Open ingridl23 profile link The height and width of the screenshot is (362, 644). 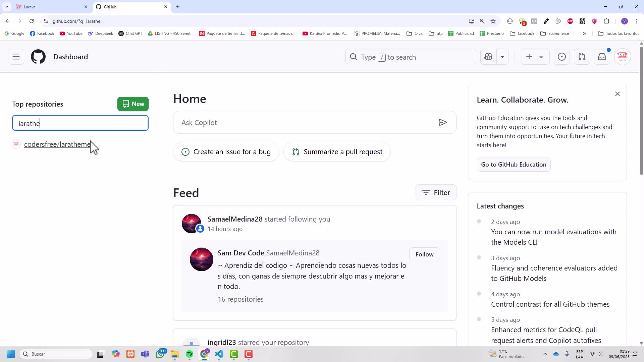pos(222,342)
